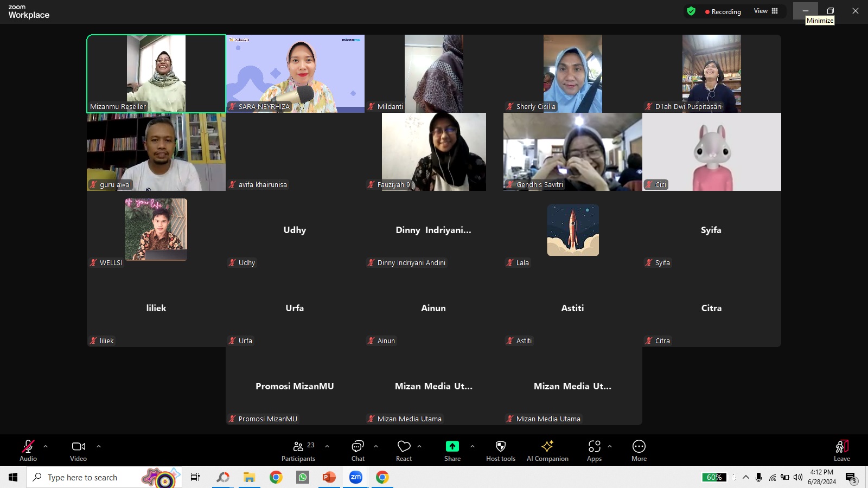Click the green Share screen button
This screenshot has height=488, width=868.
[452, 451]
